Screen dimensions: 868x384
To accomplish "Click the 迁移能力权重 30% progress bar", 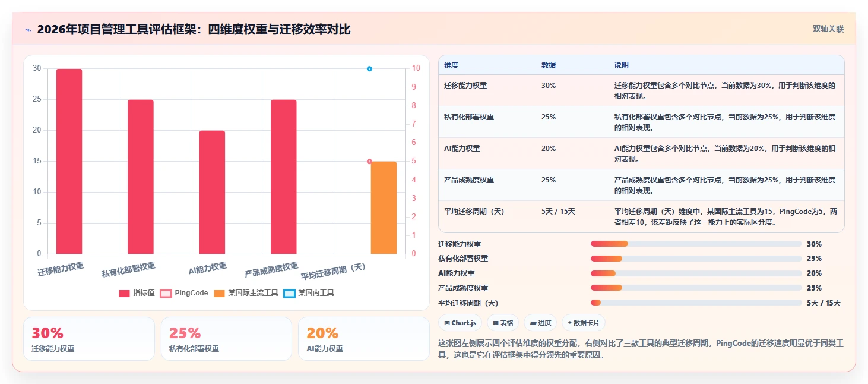I will tap(696, 244).
